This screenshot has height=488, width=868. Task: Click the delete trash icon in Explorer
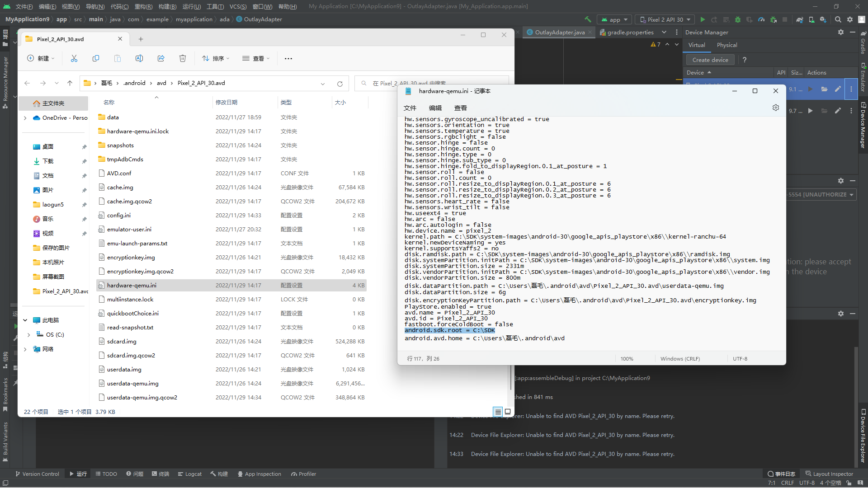point(183,58)
